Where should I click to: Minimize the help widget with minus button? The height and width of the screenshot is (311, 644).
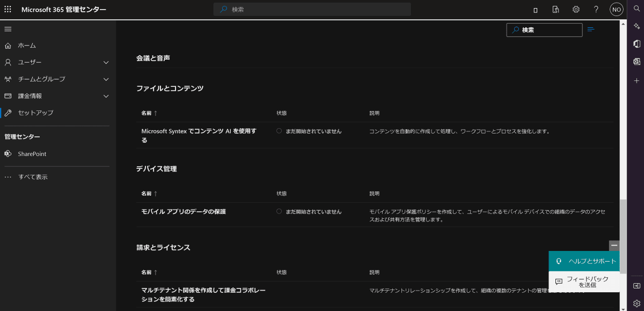614,245
